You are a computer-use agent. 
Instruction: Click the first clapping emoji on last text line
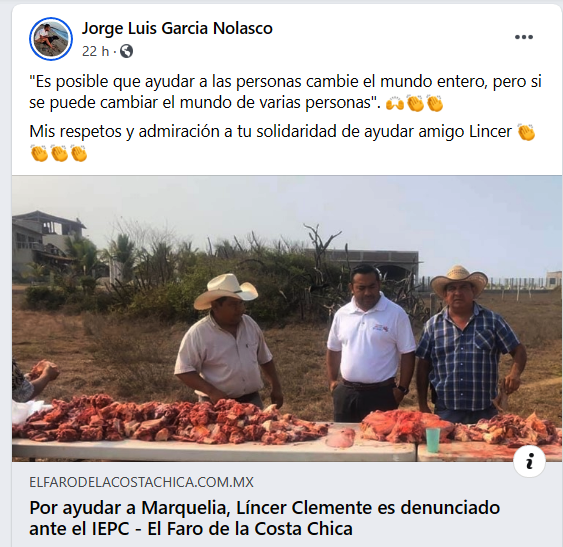39,153
